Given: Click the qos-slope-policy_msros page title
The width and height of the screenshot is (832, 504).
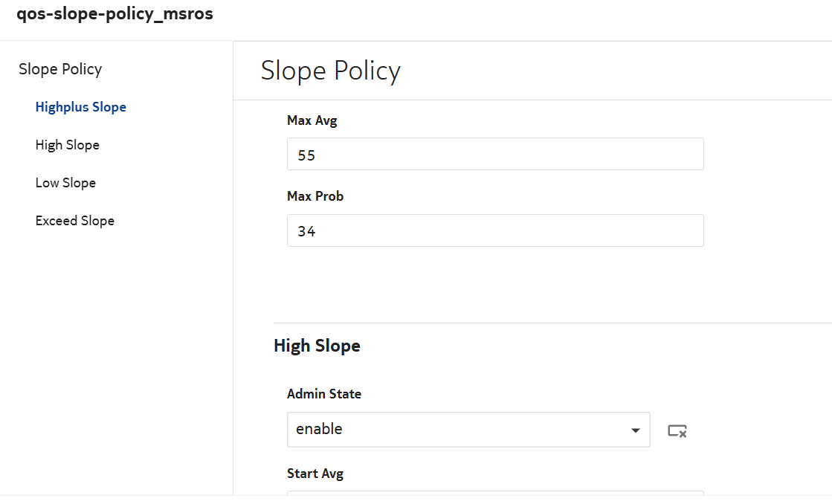Looking at the screenshot, I should (x=115, y=14).
